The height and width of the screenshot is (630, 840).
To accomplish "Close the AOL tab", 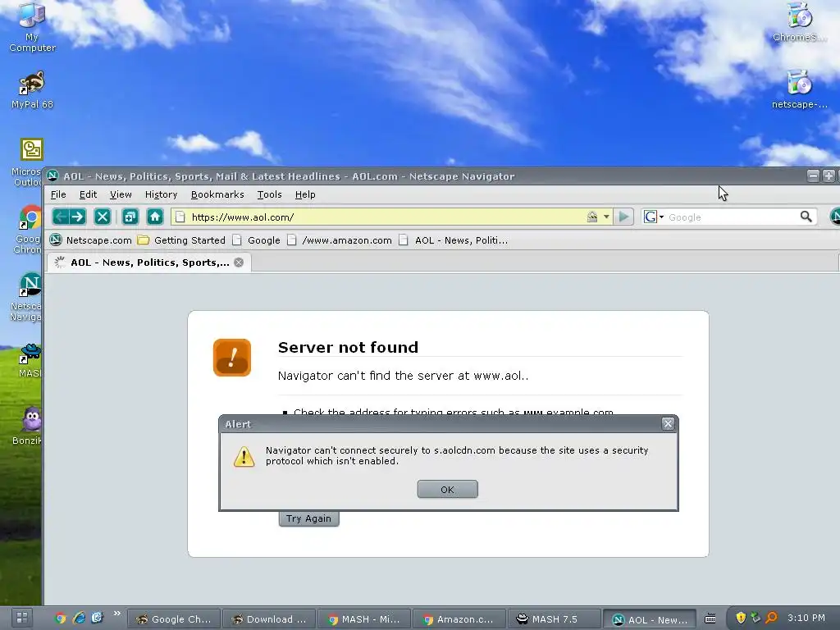I will 239,262.
